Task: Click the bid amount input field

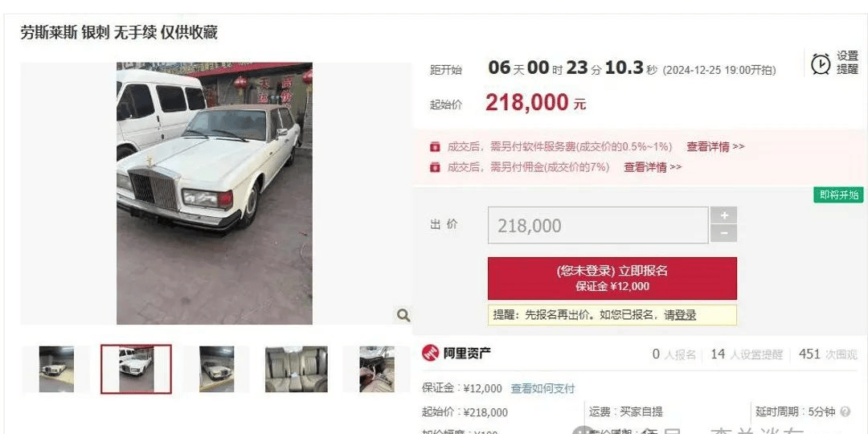Action: [598, 225]
